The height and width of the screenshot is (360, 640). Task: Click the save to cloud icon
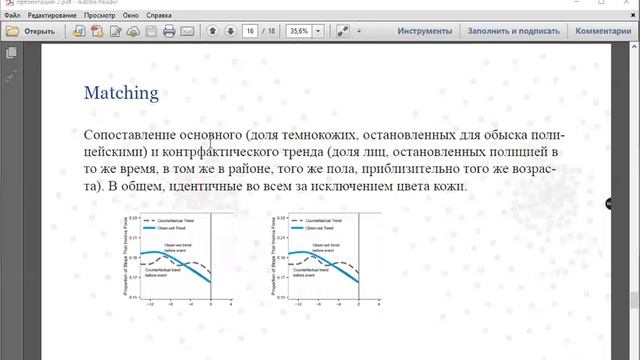click(x=133, y=31)
